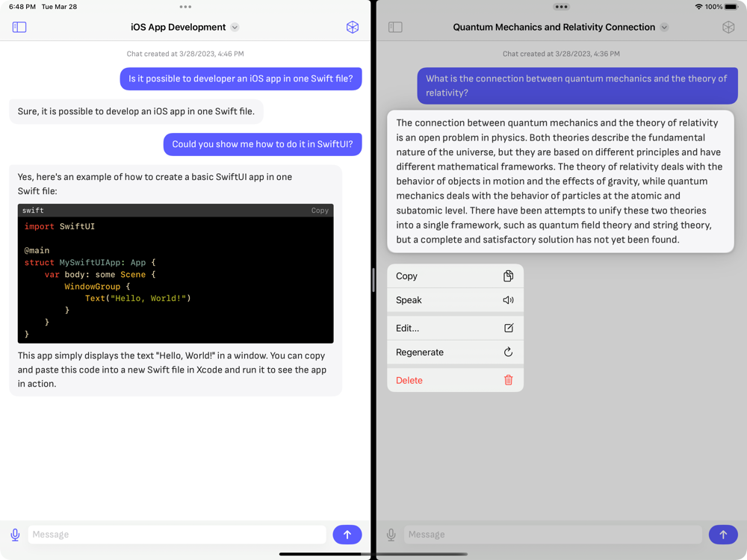747x560 pixels.
Task: Select message 'Is it possible to developer an iOS app'
Action: coord(241,78)
